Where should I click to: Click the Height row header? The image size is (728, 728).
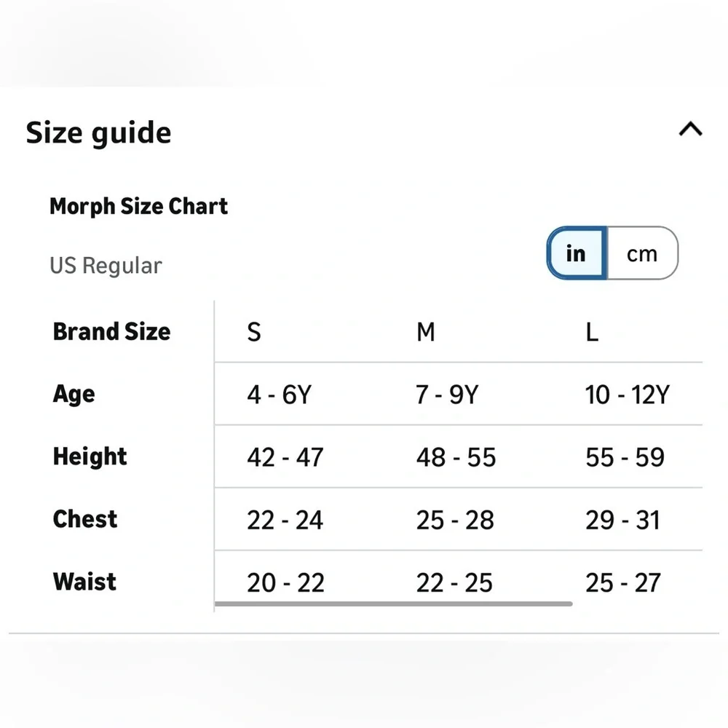(x=90, y=456)
